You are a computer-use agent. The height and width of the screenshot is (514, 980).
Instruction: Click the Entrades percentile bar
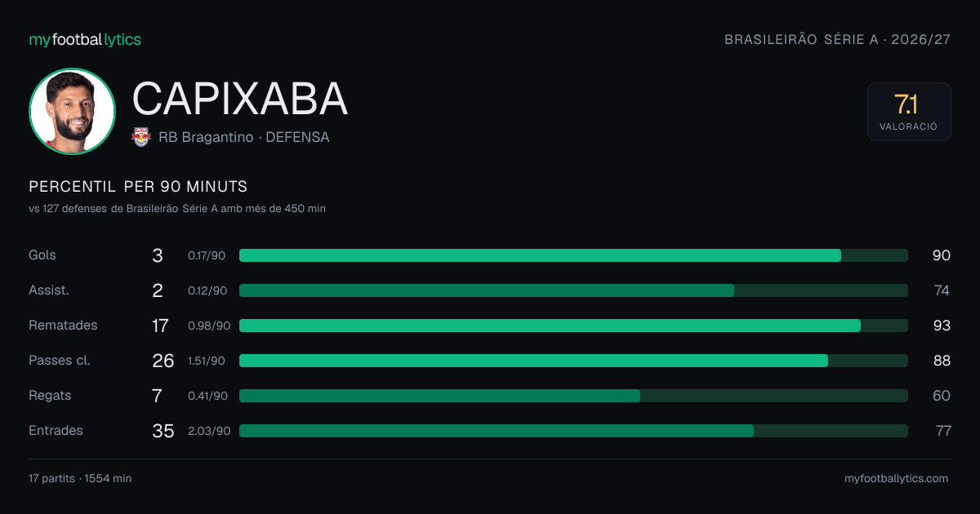point(573,431)
